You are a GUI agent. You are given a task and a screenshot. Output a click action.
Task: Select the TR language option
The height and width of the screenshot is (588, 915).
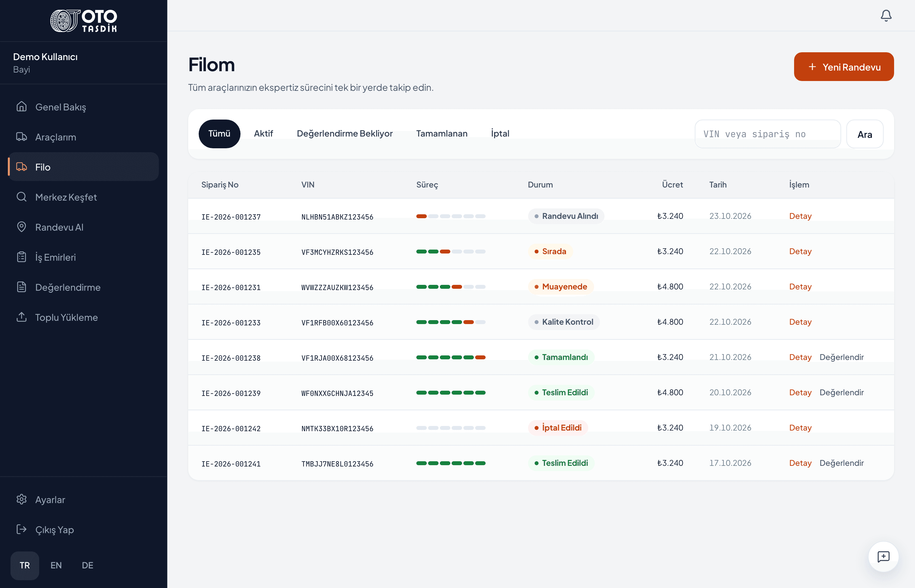25,565
